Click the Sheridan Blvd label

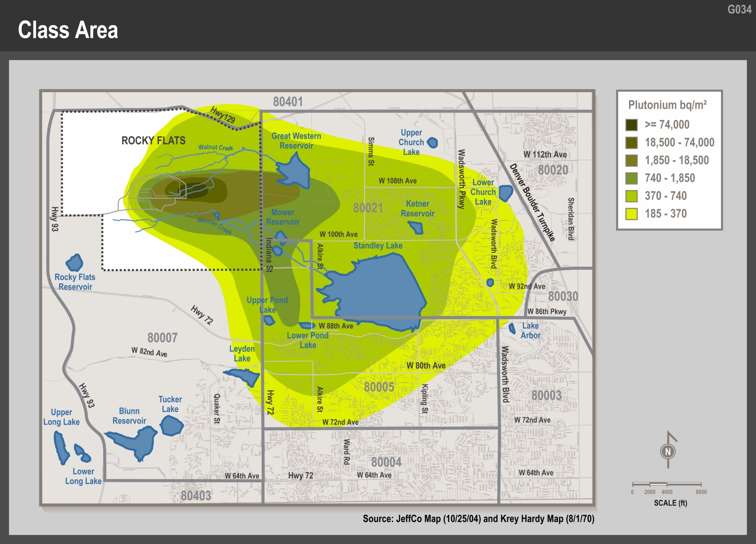pos(571,219)
